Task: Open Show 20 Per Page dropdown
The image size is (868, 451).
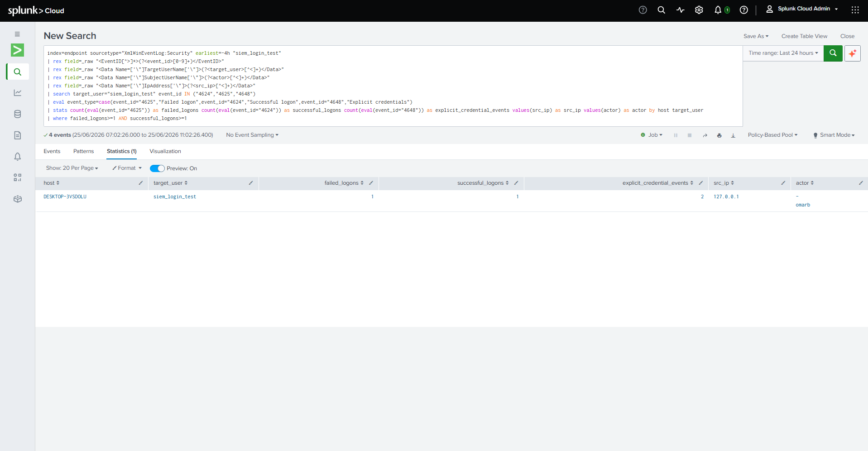Action: pyautogui.click(x=72, y=168)
